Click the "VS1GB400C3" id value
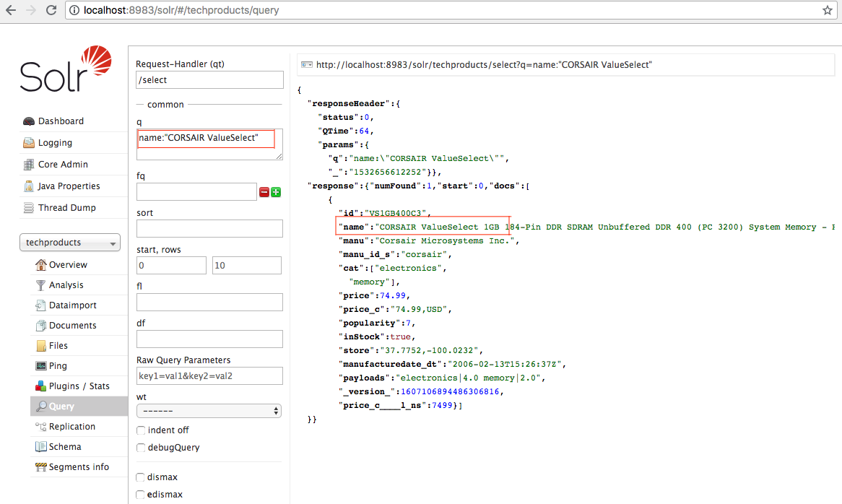Image resolution: width=842 pixels, height=504 pixels. 395,214
